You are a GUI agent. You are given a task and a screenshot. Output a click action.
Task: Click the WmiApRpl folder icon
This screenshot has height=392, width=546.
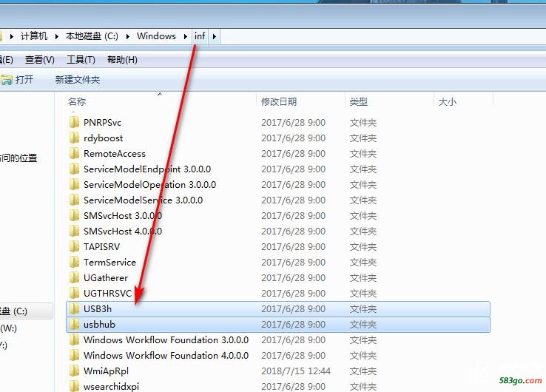tap(74, 371)
